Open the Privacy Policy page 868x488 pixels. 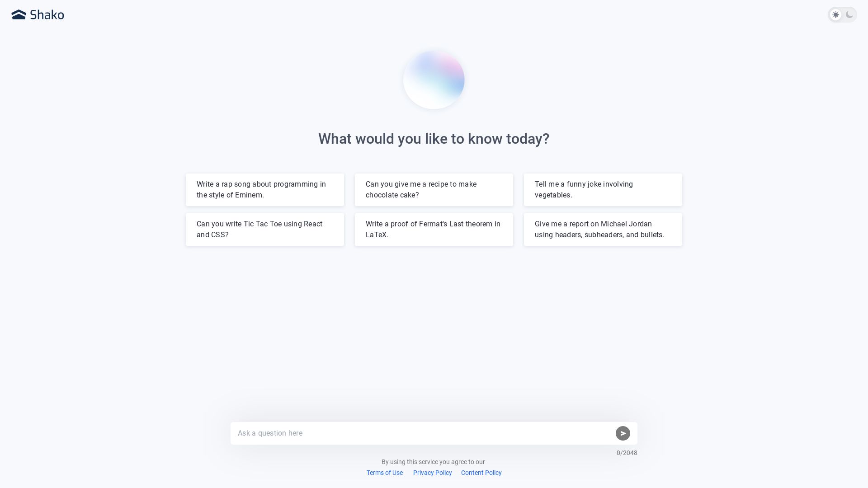click(x=432, y=473)
